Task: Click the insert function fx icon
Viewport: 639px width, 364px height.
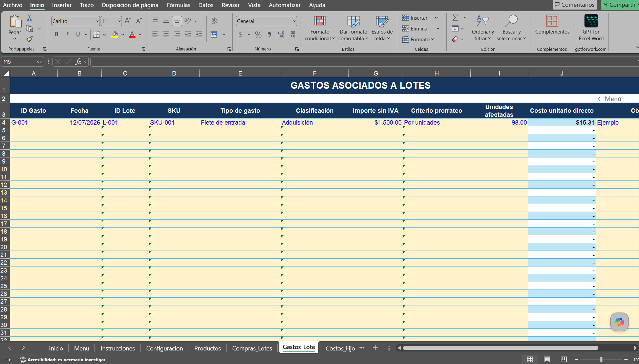Action: [78, 62]
